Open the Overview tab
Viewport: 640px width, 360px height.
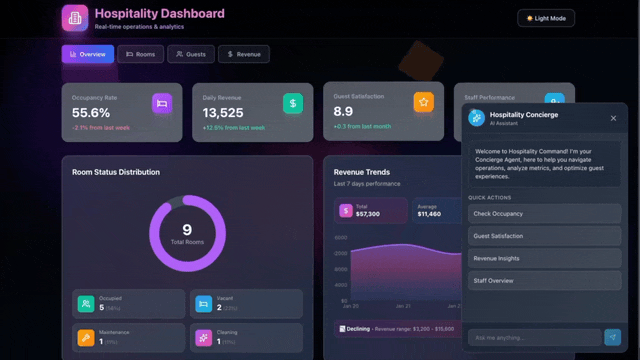88,54
